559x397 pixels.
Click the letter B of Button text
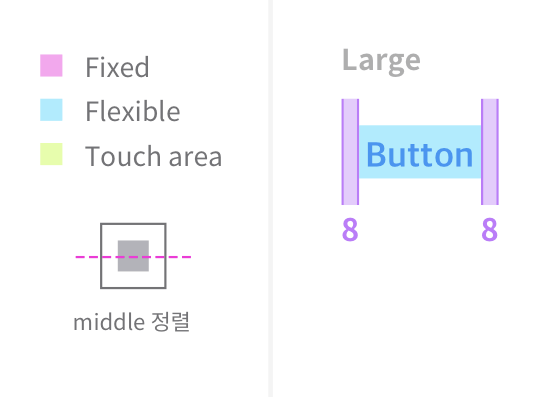[375, 155]
